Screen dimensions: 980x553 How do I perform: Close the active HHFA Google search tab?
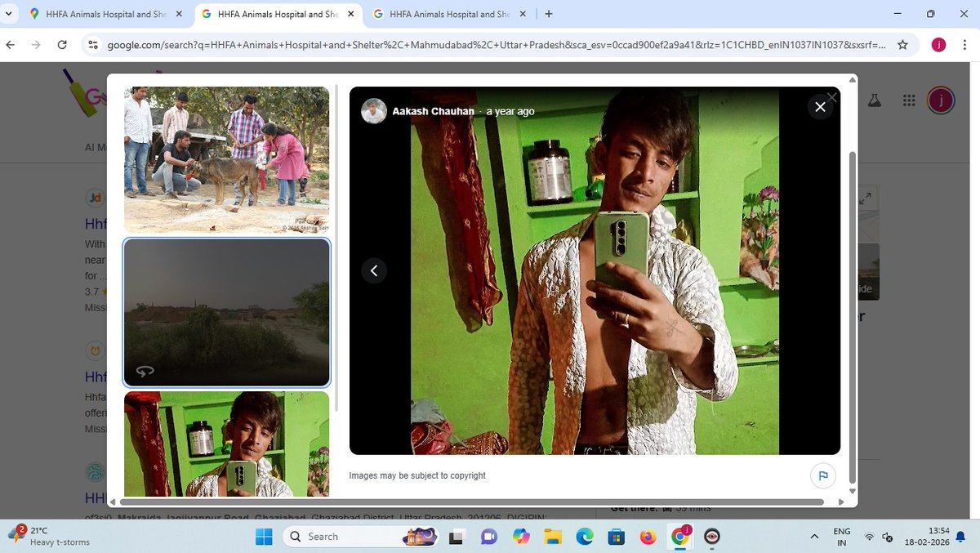[350, 14]
